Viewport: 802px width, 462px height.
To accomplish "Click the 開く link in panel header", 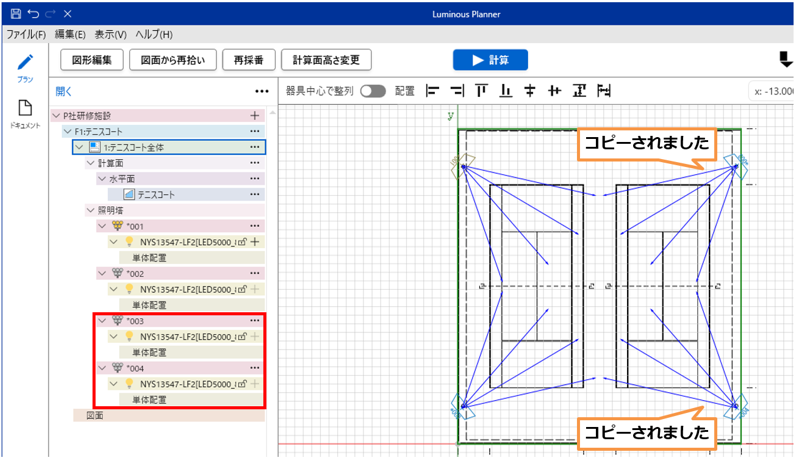I will [64, 91].
